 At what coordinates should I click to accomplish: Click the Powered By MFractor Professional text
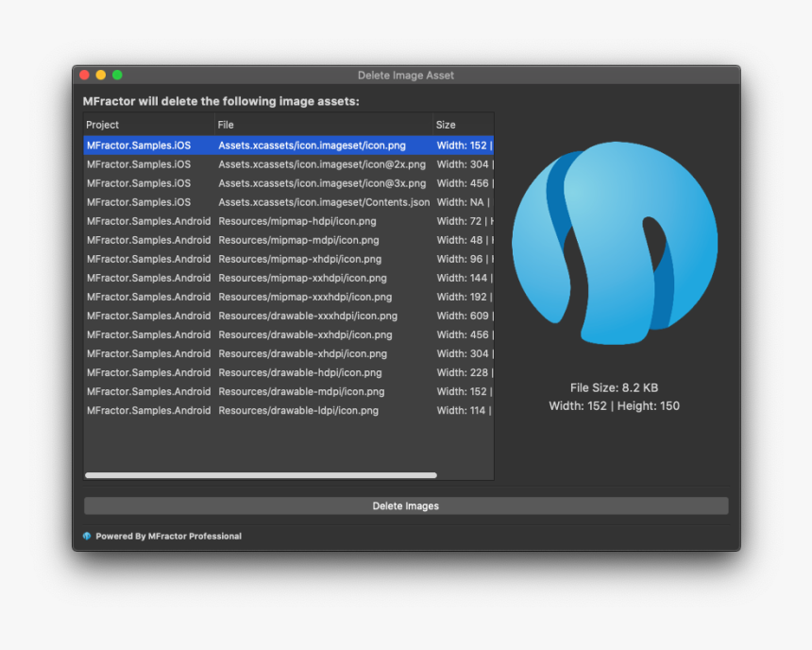(168, 536)
